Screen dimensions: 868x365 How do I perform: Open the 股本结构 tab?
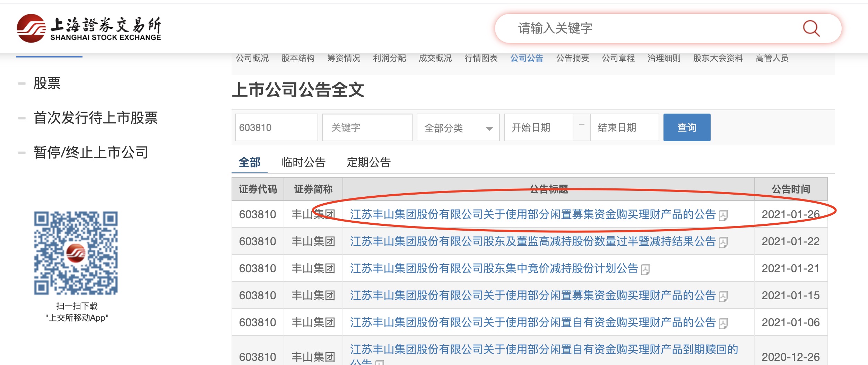click(x=298, y=58)
